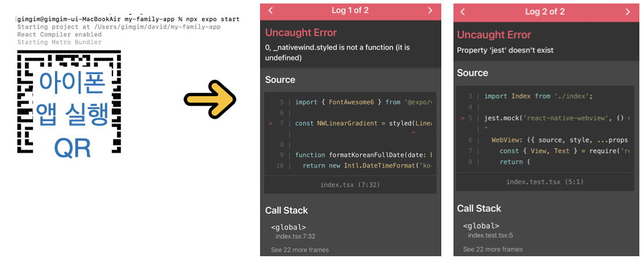Go to previous log in Log 1 panel
The width and height of the screenshot is (644, 262).
(270, 10)
